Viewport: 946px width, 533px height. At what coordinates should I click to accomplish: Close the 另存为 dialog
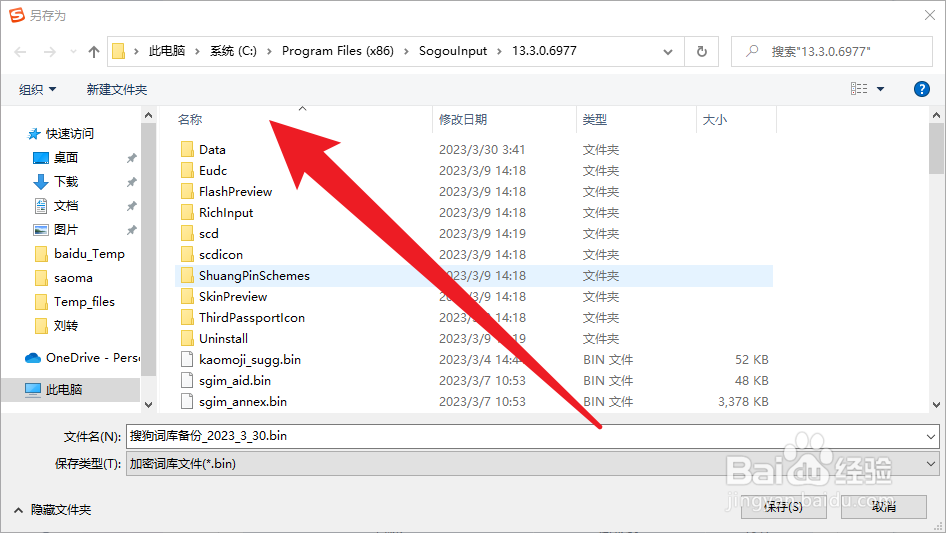(930, 15)
